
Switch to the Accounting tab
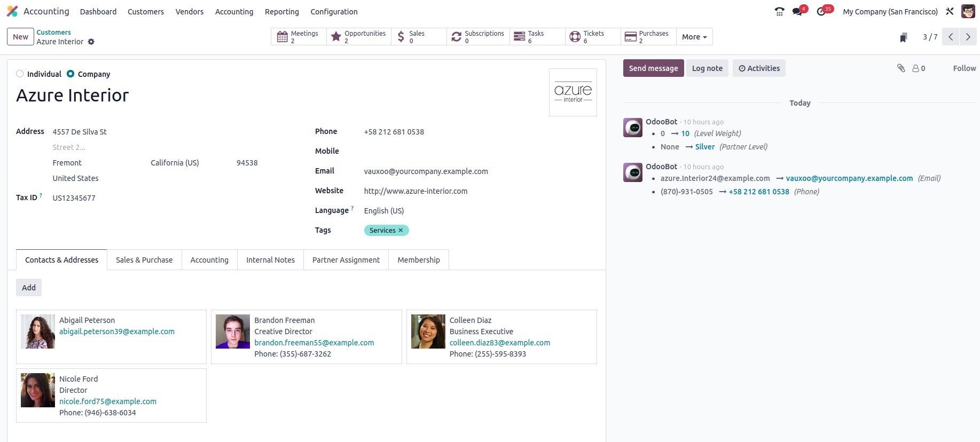[209, 260]
